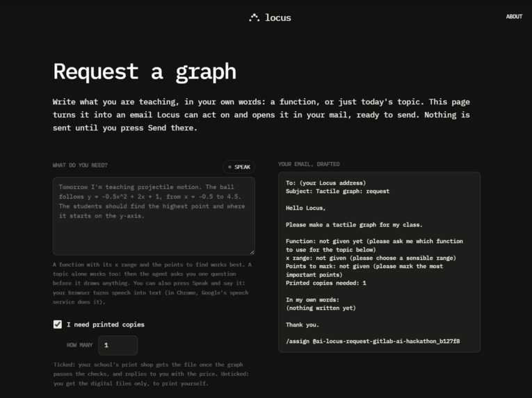
Task: Click 'In my own words:' line
Action: [312, 299]
